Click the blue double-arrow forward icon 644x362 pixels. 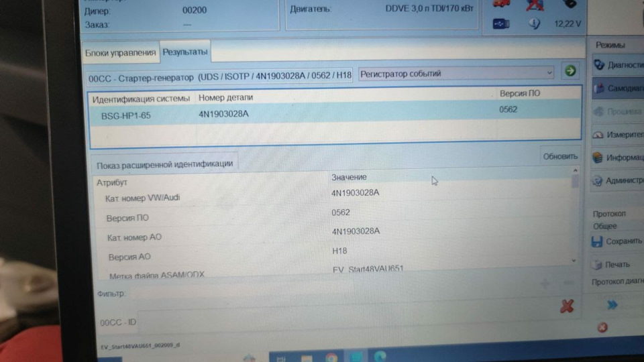pos(612,305)
